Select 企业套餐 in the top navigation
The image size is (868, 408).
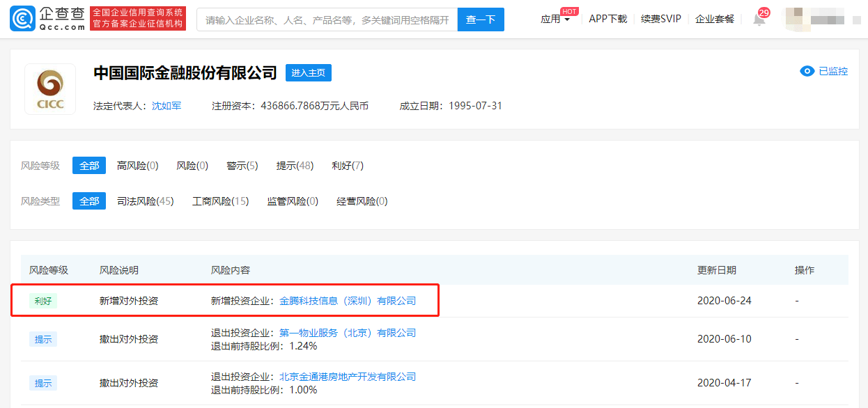[715, 19]
